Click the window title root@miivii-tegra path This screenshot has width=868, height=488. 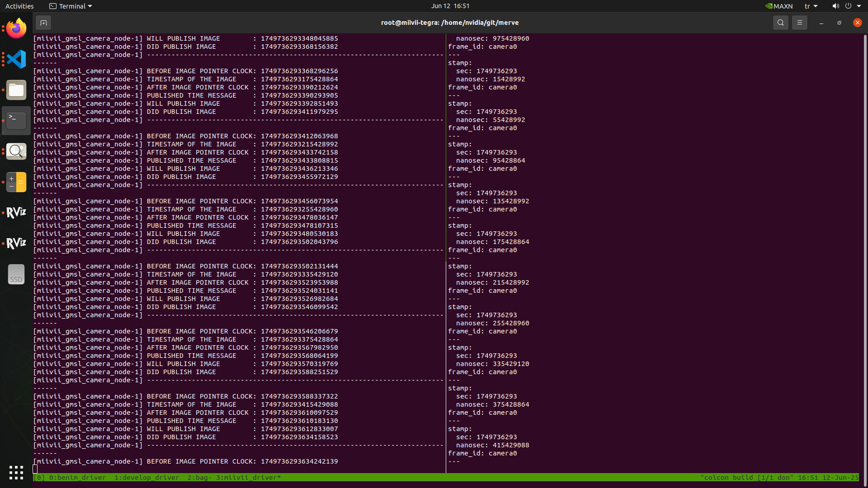pyautogui.click(x=450, y=23)
